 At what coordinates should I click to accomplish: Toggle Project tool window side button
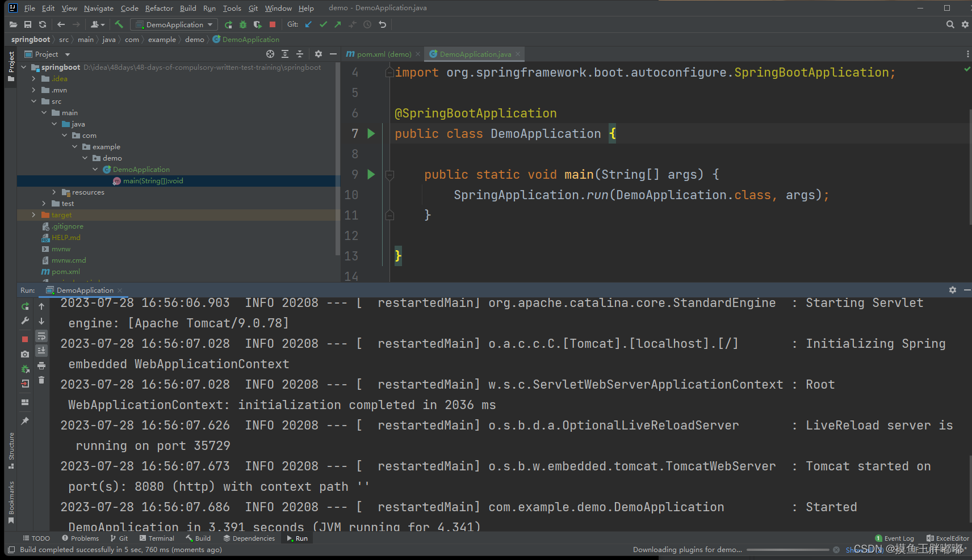[11, 66]
